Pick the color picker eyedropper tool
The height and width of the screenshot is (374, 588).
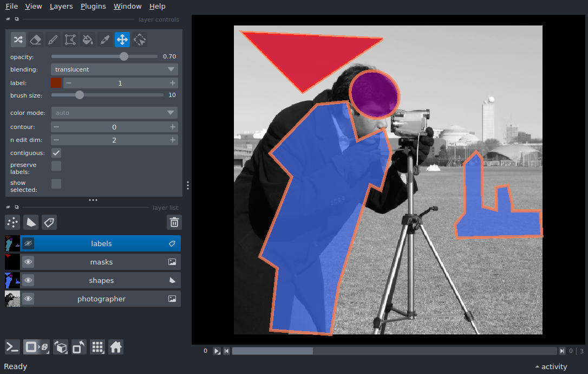[105, 40]
